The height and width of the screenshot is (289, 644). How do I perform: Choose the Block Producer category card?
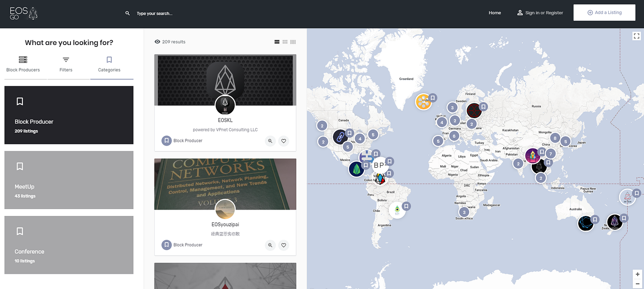click(69, 115)
